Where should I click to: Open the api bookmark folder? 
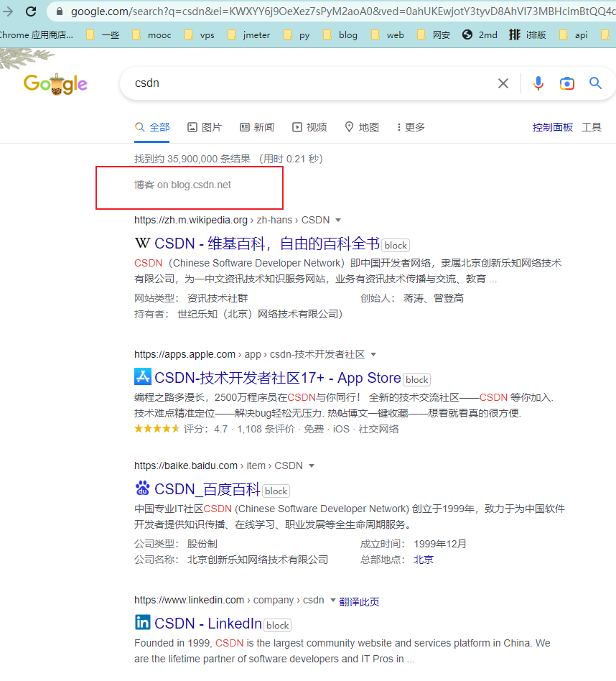[x=574, y=34]
